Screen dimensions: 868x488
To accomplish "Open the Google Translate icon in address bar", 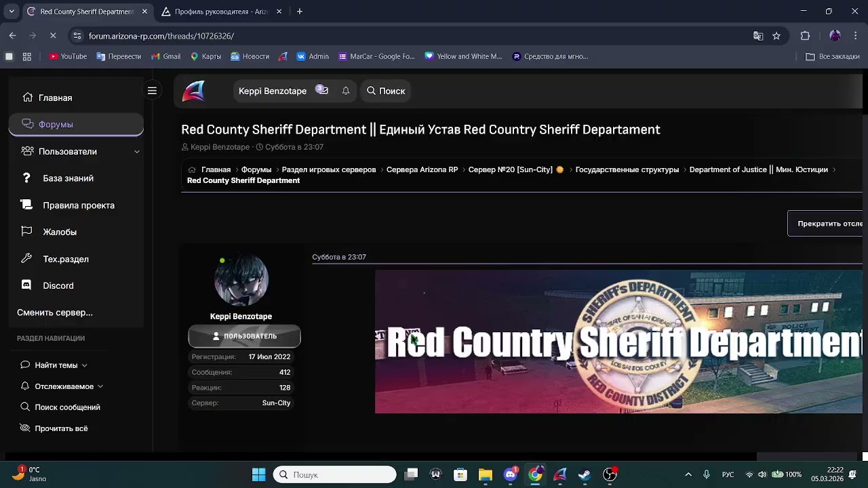I will pos(758,36).
